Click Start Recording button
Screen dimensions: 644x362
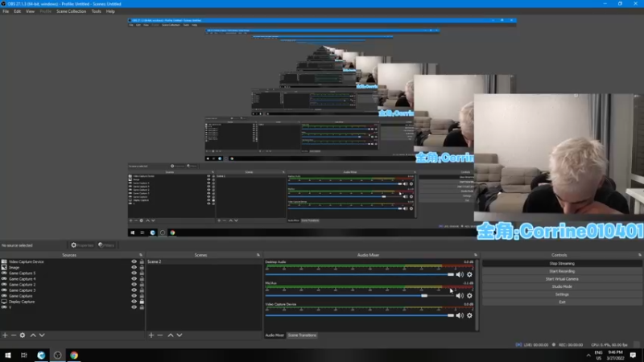[562, 271]
